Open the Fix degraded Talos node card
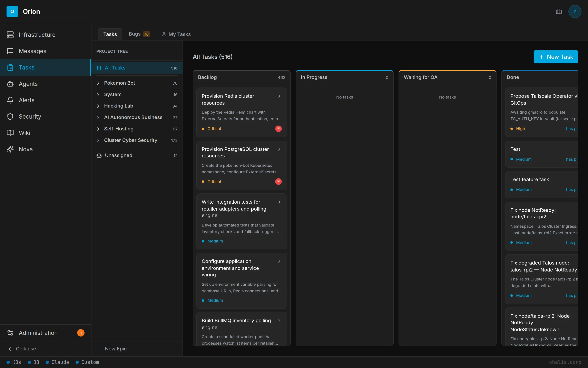 pos(542,279)
